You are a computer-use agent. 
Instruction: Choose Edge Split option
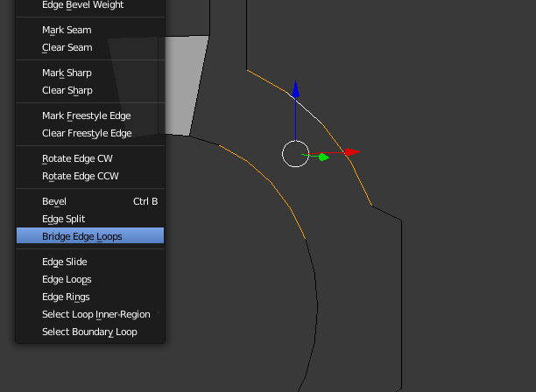click(x=90, y=219)
